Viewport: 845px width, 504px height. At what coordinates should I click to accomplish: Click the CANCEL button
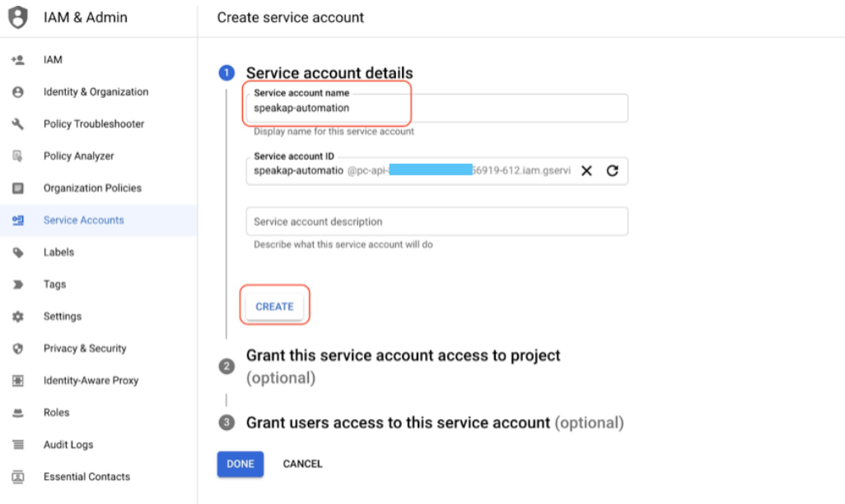pos(303,464)
